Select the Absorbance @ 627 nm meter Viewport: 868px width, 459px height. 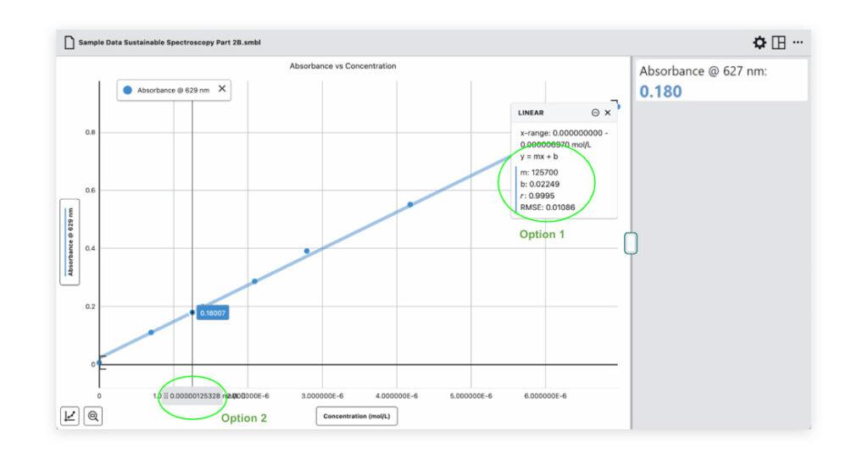tap(720, 82)
